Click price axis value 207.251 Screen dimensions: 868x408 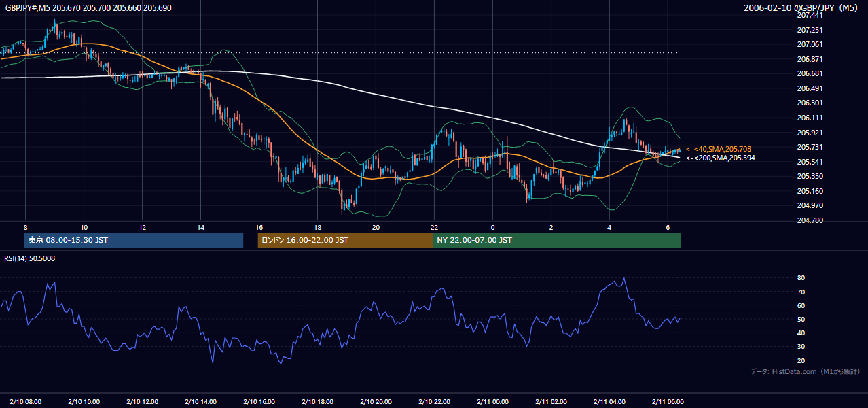coord(809,30)
